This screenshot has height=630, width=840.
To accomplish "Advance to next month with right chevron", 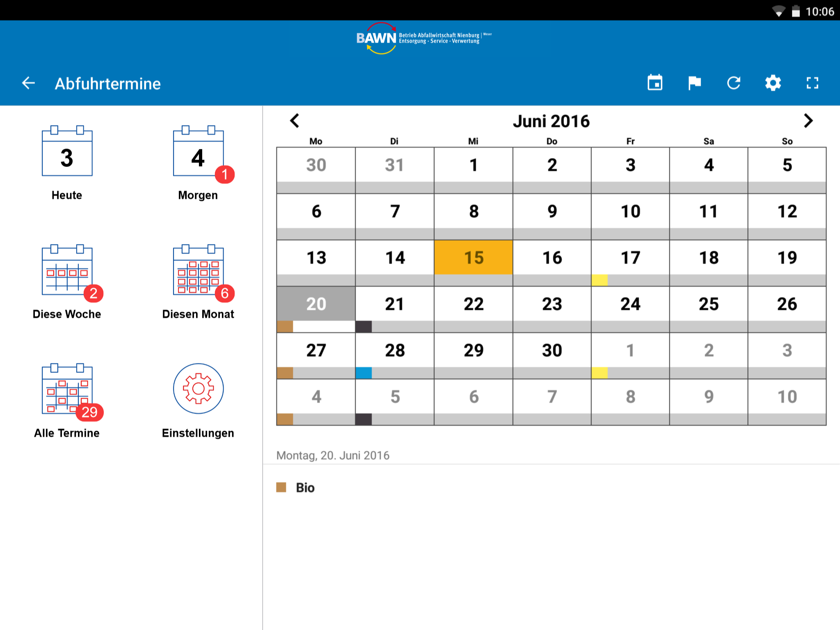I will [808, 121].
